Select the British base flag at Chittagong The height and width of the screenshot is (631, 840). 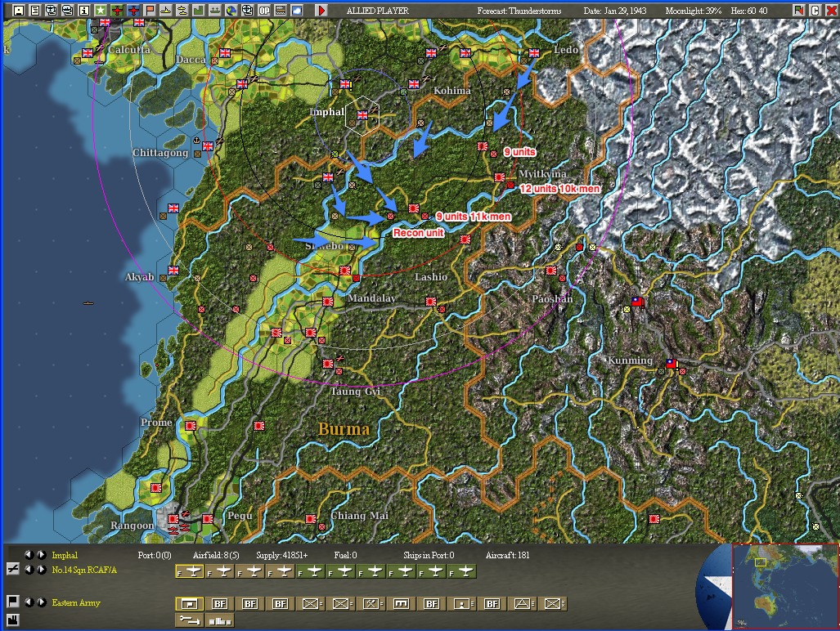tap(208, 145)
